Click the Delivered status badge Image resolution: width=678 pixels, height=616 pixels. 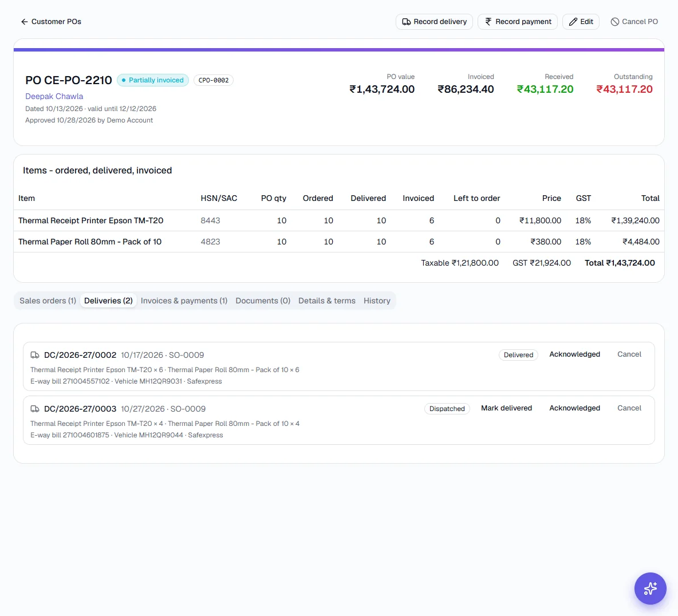(518, 355)
